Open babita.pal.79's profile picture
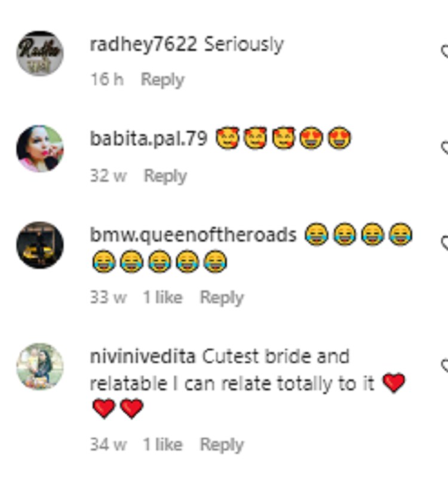This screenshot has width=448, height=483. [x=40, y=148]
